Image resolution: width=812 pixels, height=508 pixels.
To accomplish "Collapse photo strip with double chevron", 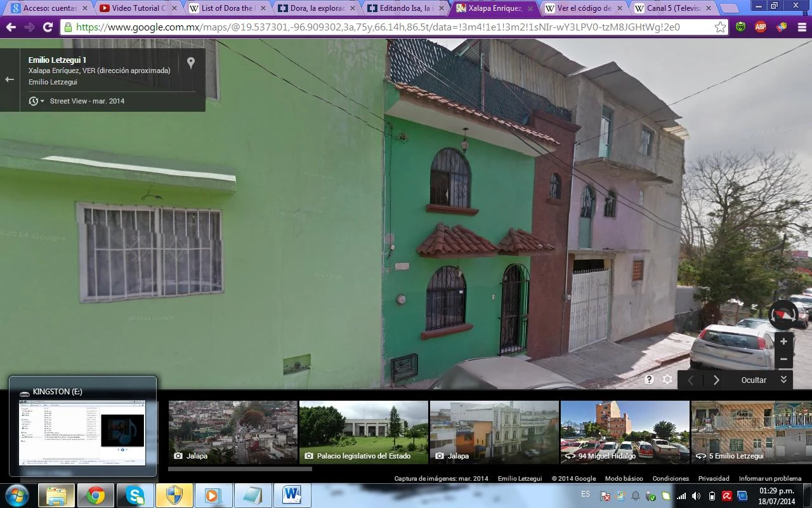I will pyautogui.click(x=783, y=380).
